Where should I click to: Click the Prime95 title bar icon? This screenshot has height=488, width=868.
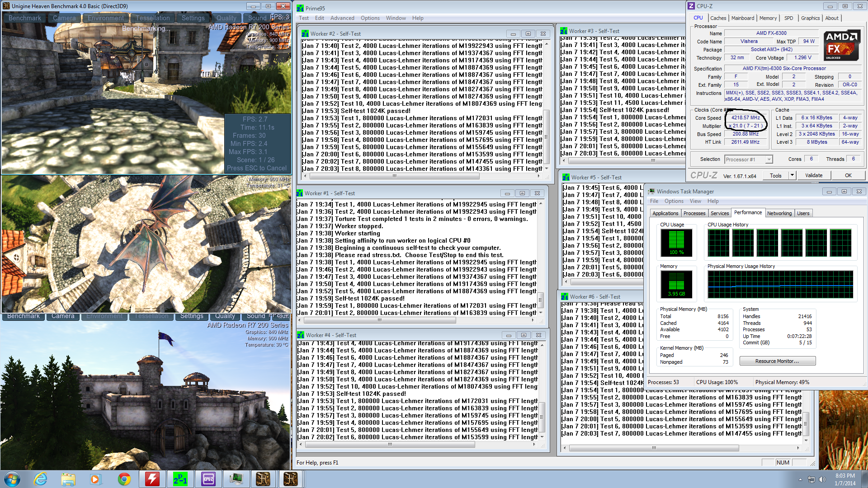coord(300,8)
